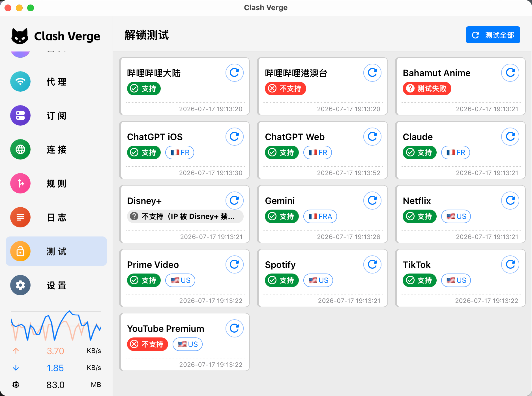Open the 连接 page
This screenshot has height=396, width=532.
tap(56, 150)
